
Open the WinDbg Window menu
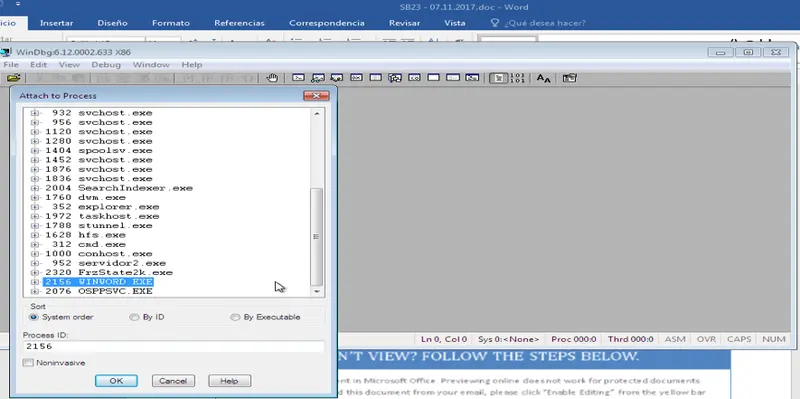coord(151,65)
